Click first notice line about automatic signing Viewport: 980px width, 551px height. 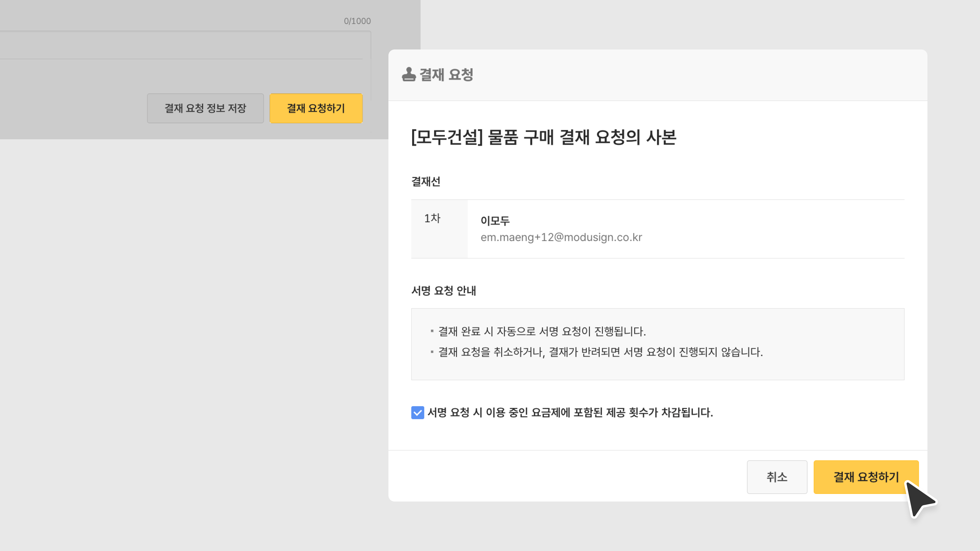tap(542, 331)
